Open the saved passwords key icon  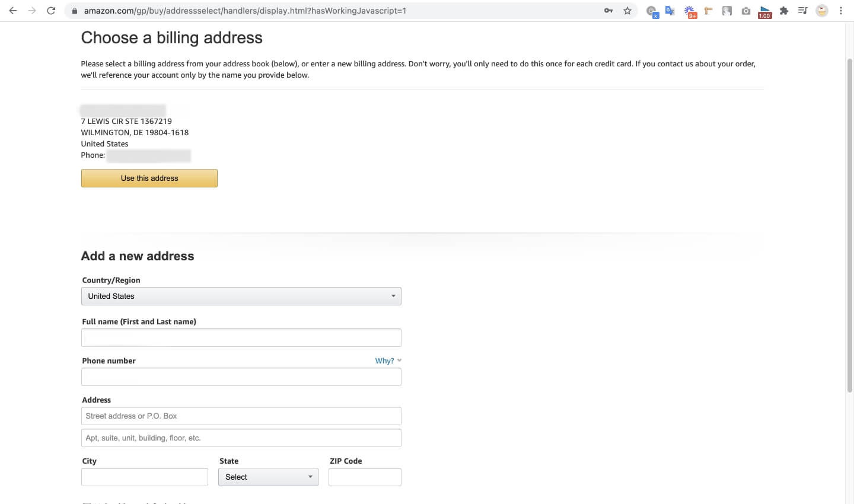click(608, 11)
